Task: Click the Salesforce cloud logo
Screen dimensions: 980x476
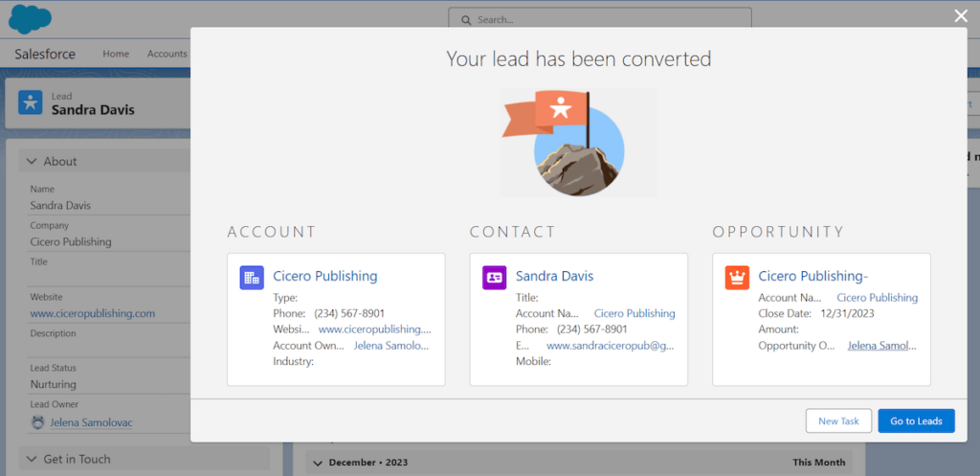Action: (x=30, y=19)
